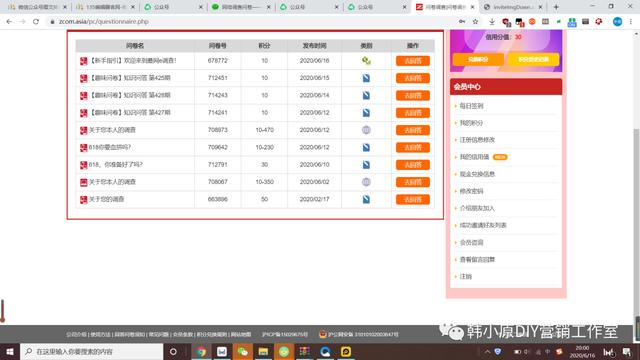Click the blue category icon for survey 663896
The width and height of the screenshot is (640, 360).
(366, 199)
